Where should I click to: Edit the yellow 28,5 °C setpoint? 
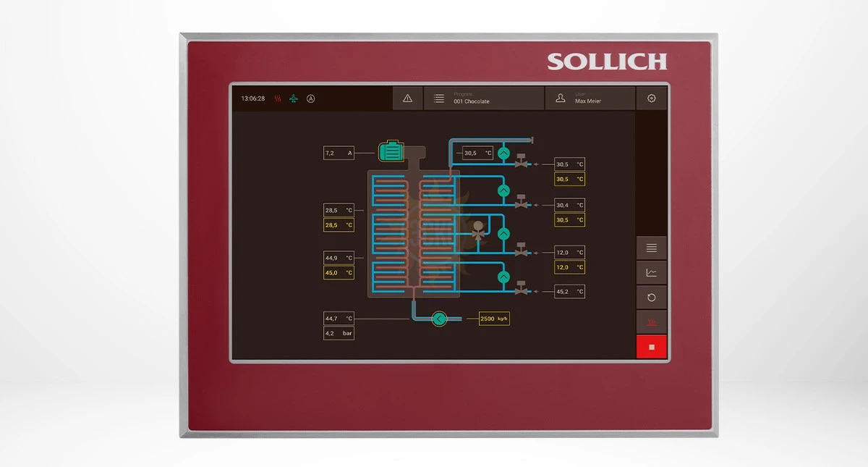(339, 225)
